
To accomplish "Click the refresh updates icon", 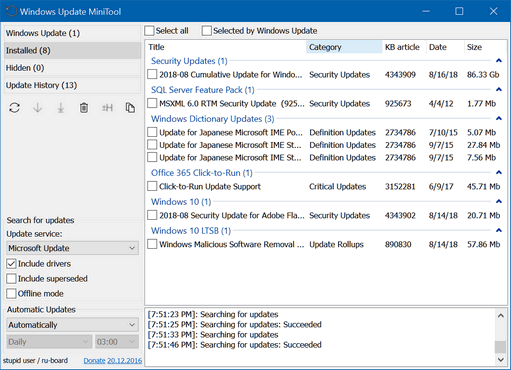I will (14, 108).
